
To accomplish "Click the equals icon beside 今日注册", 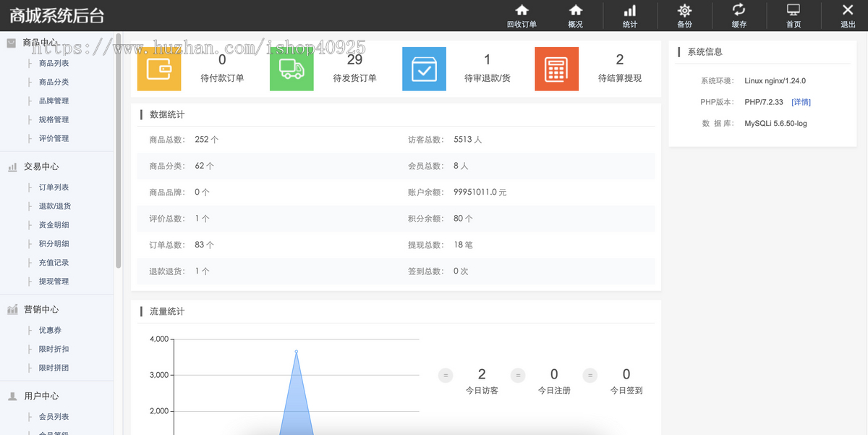I will [518, 375].
